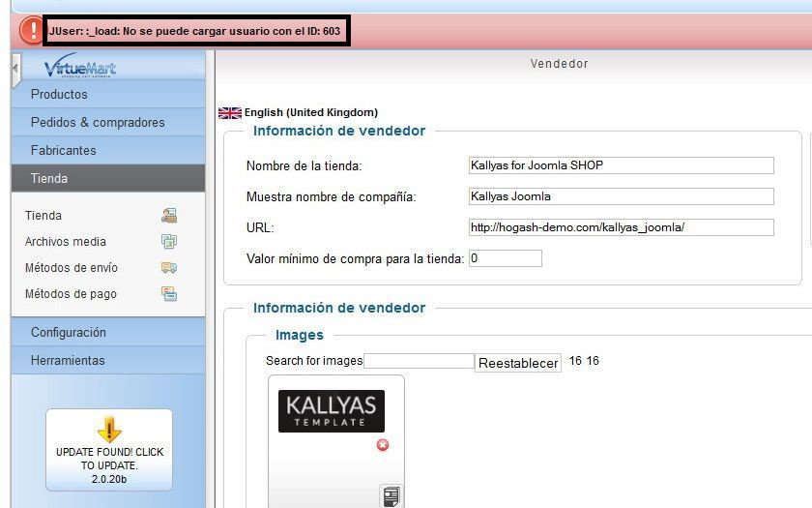The width and height of the screenshot is (812, 508).
Task: Click the shipping truck icon
Action: 169,267
